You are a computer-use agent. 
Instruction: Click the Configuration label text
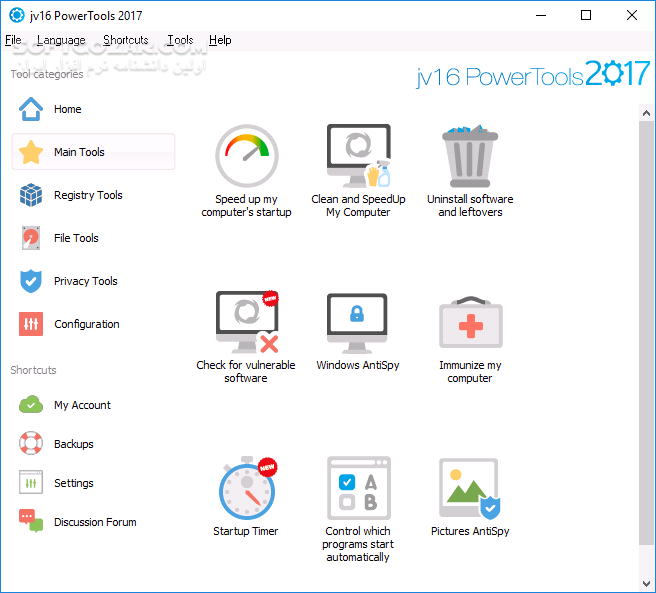87,324
